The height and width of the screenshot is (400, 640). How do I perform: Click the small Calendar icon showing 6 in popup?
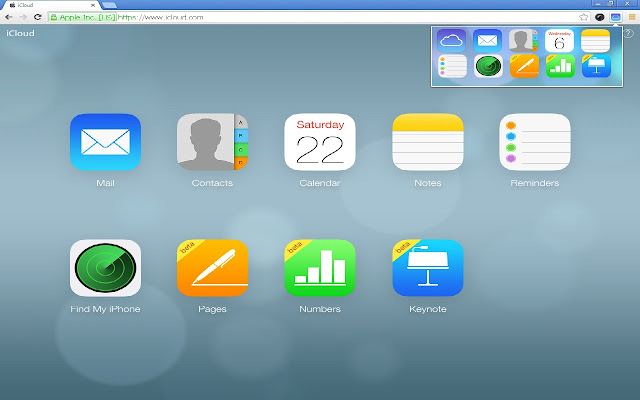click(x=559, y=40)
